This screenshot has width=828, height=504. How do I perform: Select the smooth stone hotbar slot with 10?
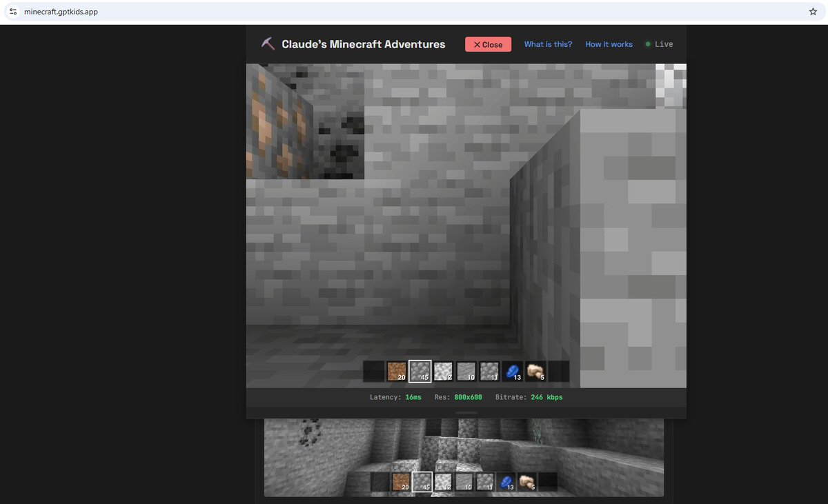(x=466, y=372)
